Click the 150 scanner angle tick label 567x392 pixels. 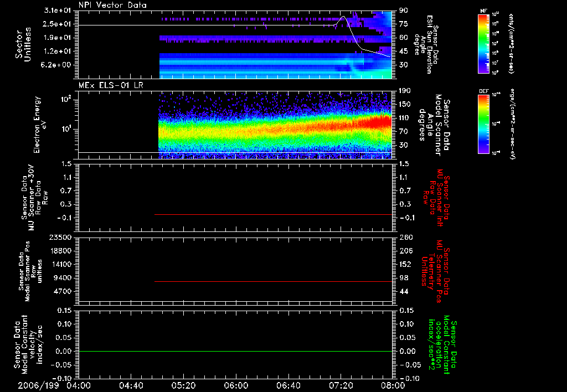[405, 105]
